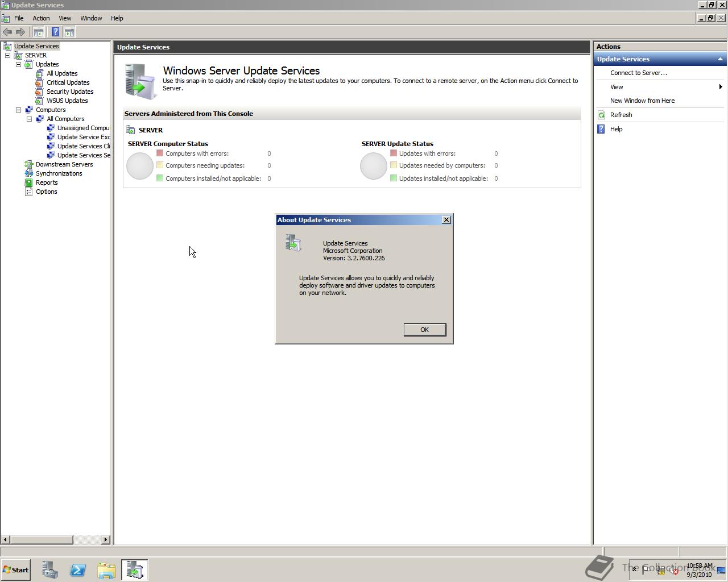Viewport: 728px width, 582px height.
Task: Click the Start button
Action: point(15,569)
